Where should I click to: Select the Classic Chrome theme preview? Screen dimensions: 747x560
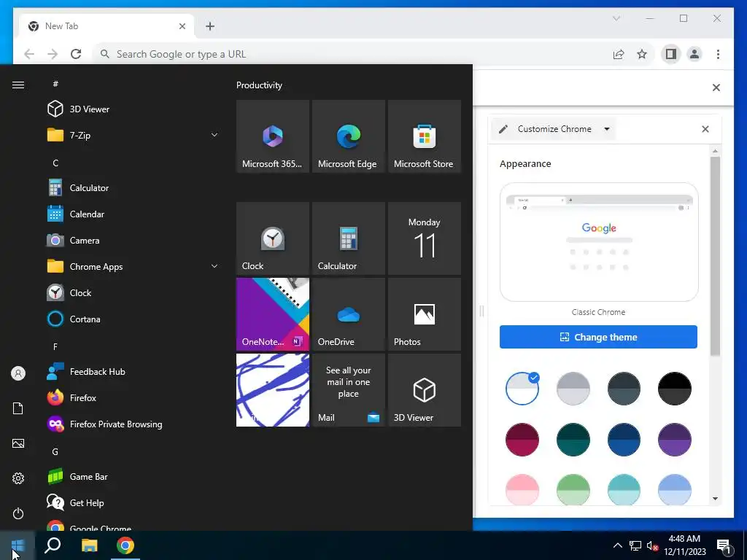click(x=599, y=242)
